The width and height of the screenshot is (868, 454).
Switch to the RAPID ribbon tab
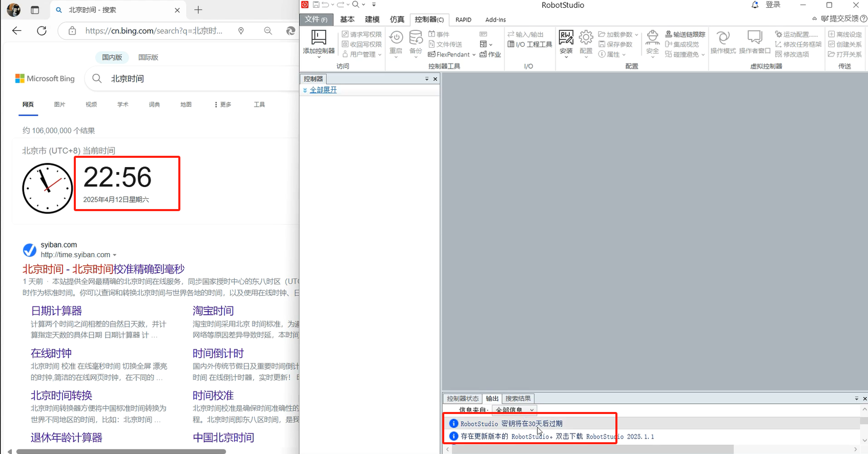pos(463,19)
